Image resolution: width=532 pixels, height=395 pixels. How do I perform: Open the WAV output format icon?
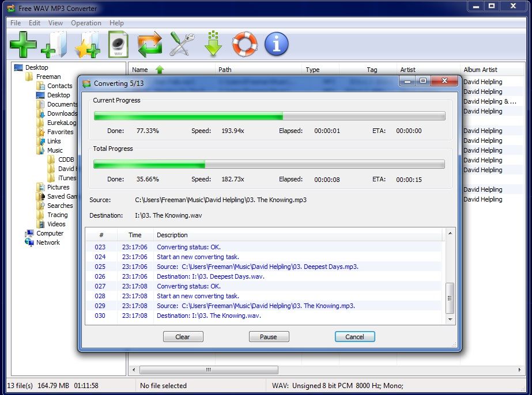118,44
